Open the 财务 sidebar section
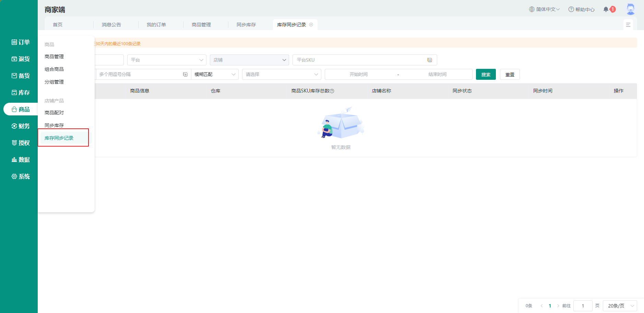Screen dimensions: 644x313 tap(21, 126)
